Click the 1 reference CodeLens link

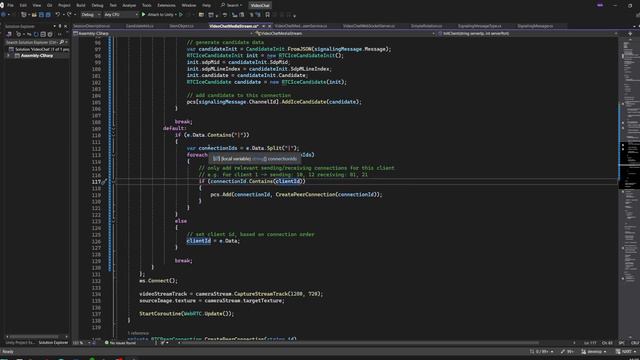pyautogui.click(x=138, y=333)
